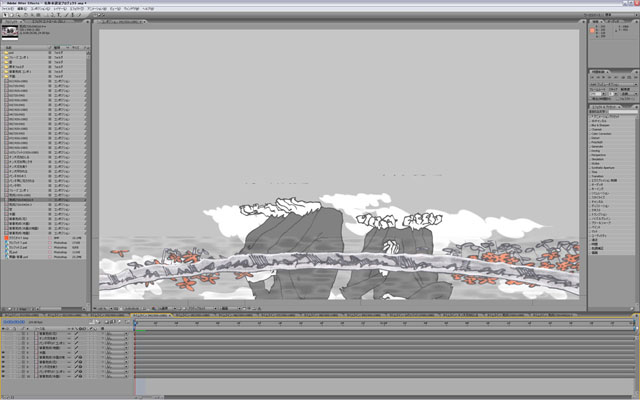Image resolution: width=640 pixels, height=400 pixels.
Task: Click the current time indicator on timeline ruler
Action: click(x=135, y=323)
